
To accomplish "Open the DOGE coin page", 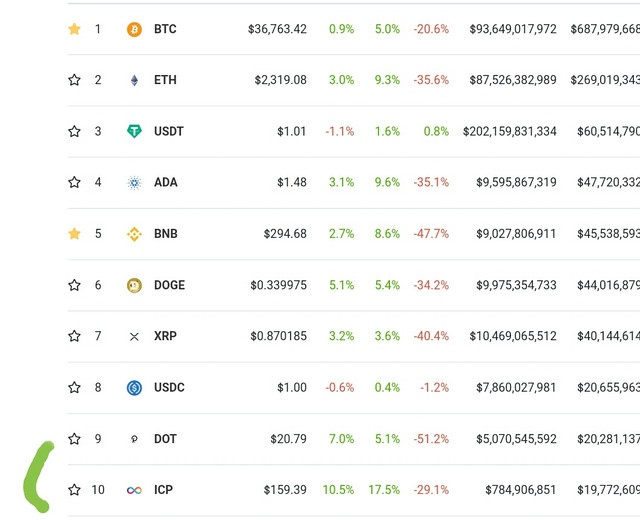I will (x=169, y=285).
